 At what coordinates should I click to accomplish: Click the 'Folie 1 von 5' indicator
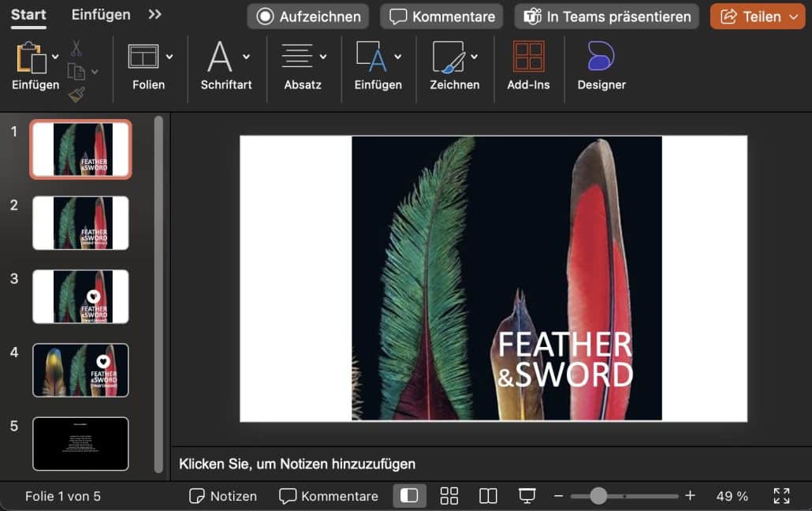(62, 496)
